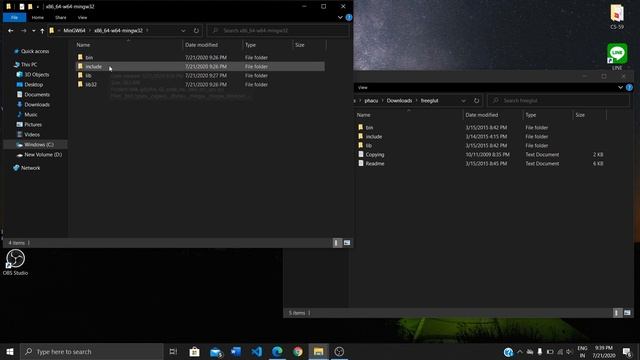Image resolution: width=640 pixels, height=360 pixels.
Task: Open LINE desktop shortcut
Action: [617, 56]
